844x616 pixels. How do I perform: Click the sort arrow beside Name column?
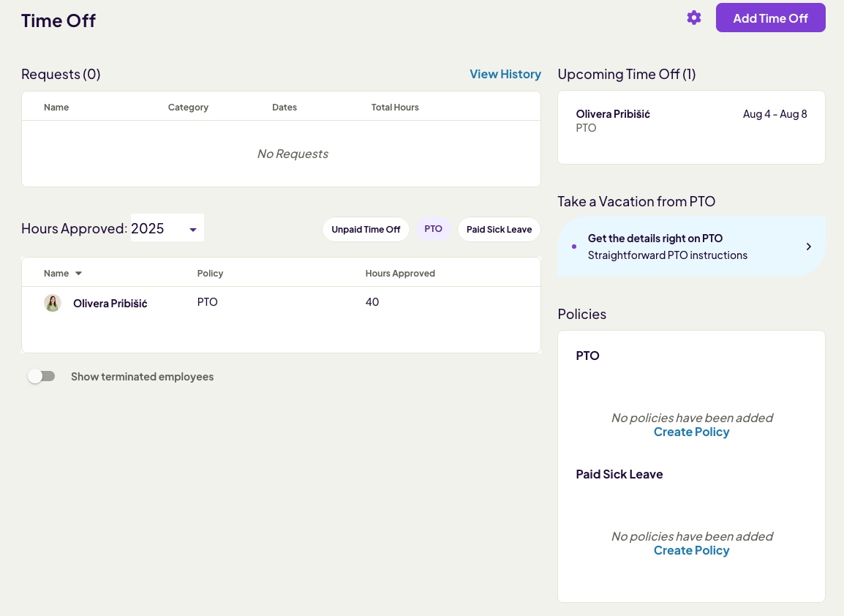pyautogui.click(x=78, y=274)
